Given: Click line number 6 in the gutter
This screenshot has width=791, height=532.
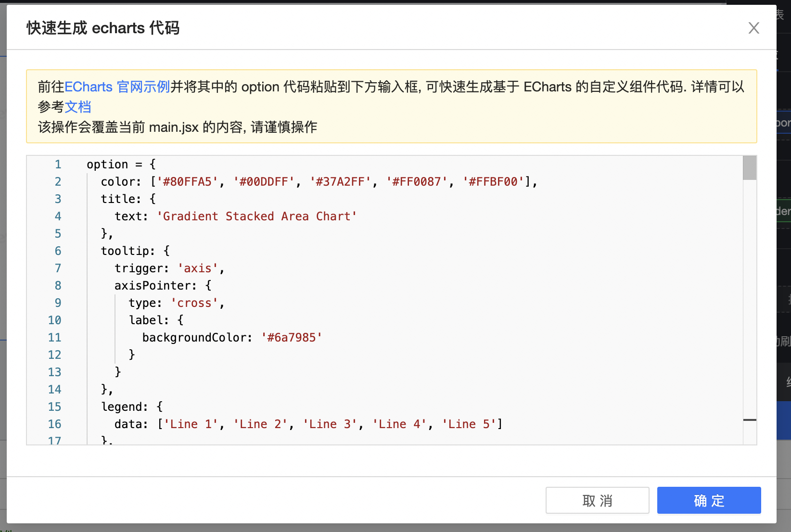Looking at the screenshot, I should pos(58,251).
